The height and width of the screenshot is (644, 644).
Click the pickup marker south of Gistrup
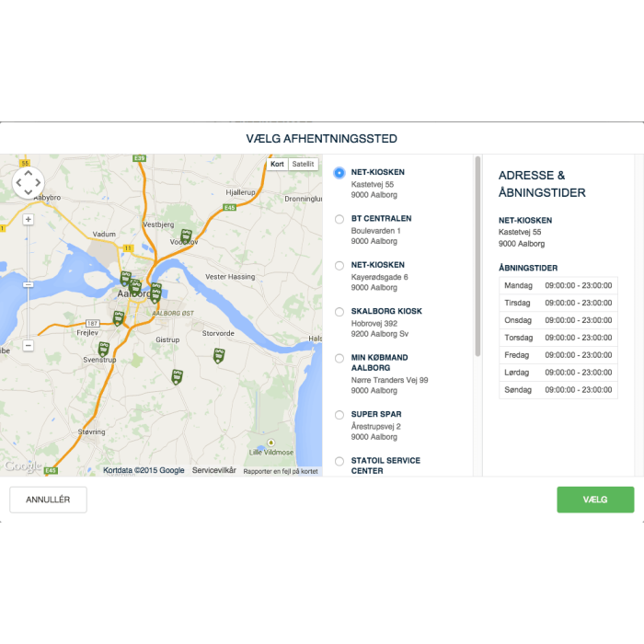(177, 376)
